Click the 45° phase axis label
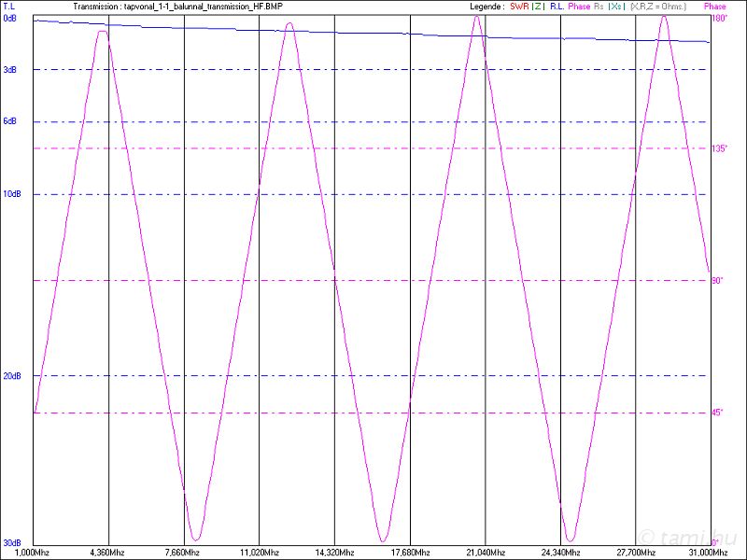The height and width of the screenshot is (560, 747). coord(718,413)
